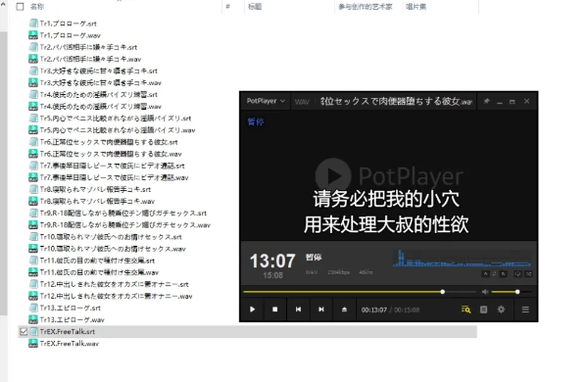The width and height of the screenshot is (588, 382).
Task: Select the Tr6 .wav audio file
Action: (105, 154)
